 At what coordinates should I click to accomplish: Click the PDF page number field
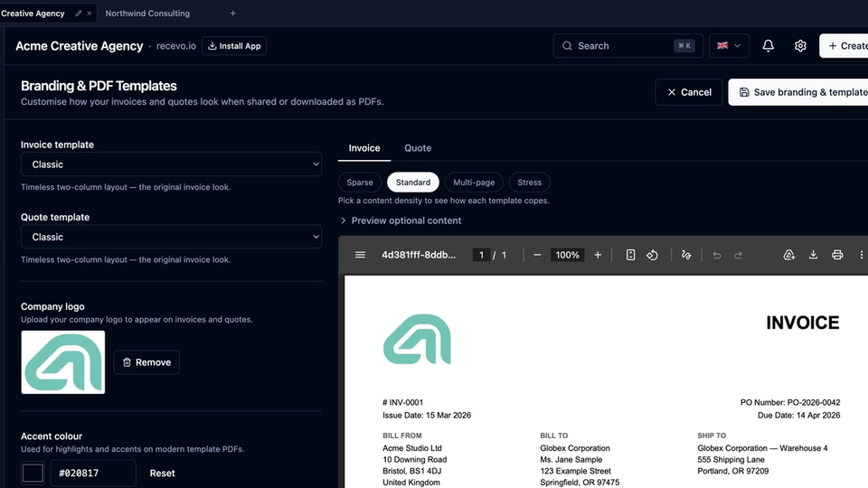click(481, 255)
